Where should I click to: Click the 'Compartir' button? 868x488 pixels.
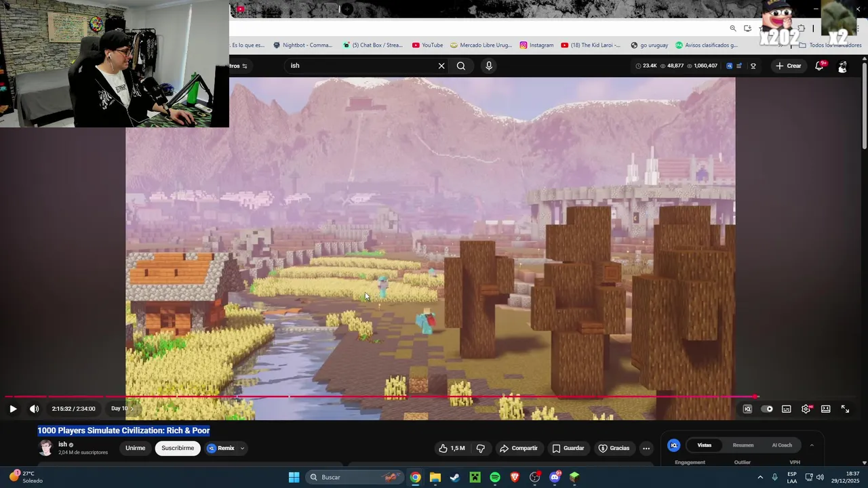coord(519,448)
